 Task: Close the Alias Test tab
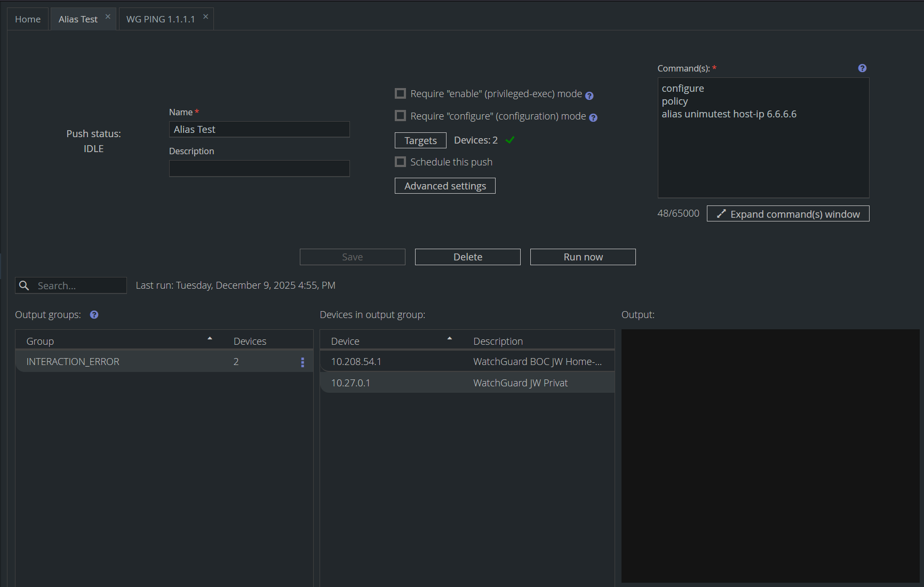(x=108, y=17)
